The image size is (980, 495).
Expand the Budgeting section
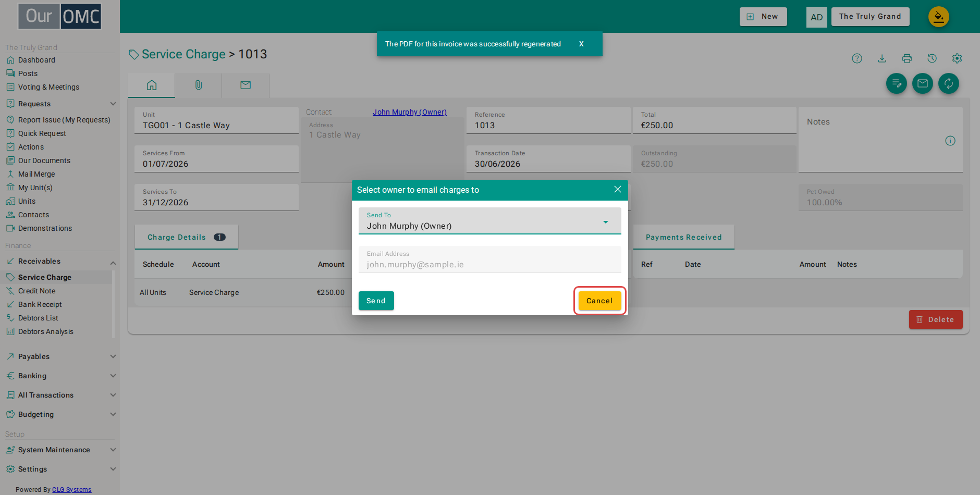[61, 414]
